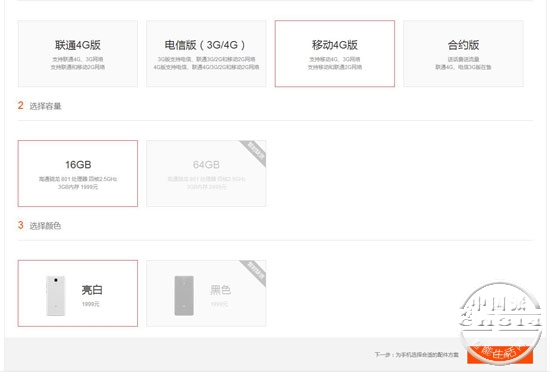The width and height of the screenshot is (550, 372).
Task: Select the 亮白 white color option
Action: (78, 293)
